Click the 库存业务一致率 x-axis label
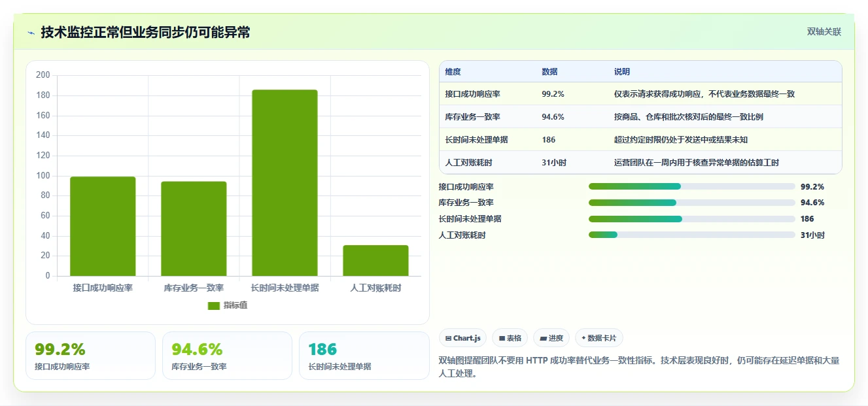 (194, 288)
